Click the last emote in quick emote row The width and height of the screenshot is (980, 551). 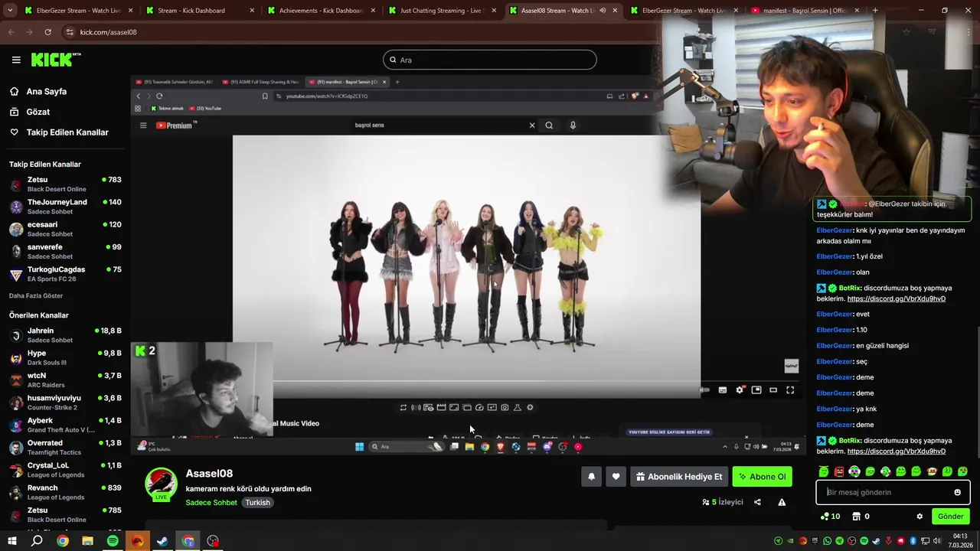point(962,471)
